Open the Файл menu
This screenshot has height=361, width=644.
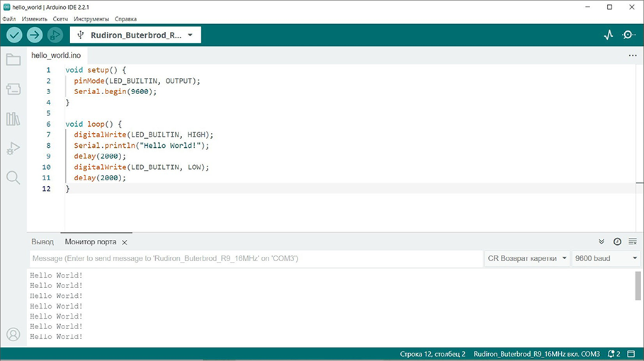click(9, 19)
